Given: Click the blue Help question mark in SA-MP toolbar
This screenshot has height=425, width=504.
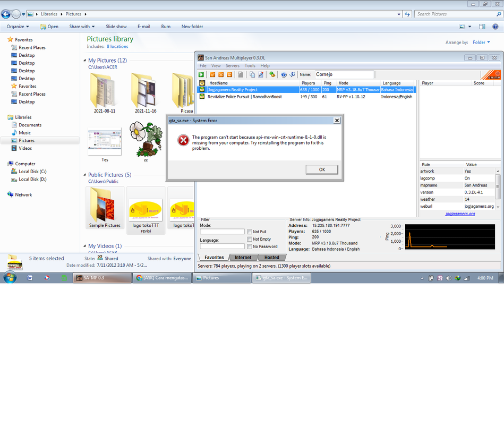Looking at the screenshot, I should [x=284, y=74].
